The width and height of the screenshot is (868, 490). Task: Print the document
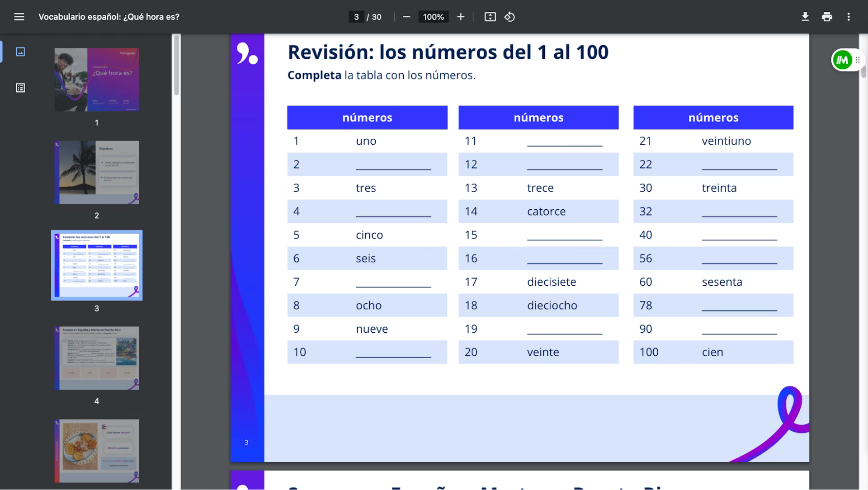point(827,17)
